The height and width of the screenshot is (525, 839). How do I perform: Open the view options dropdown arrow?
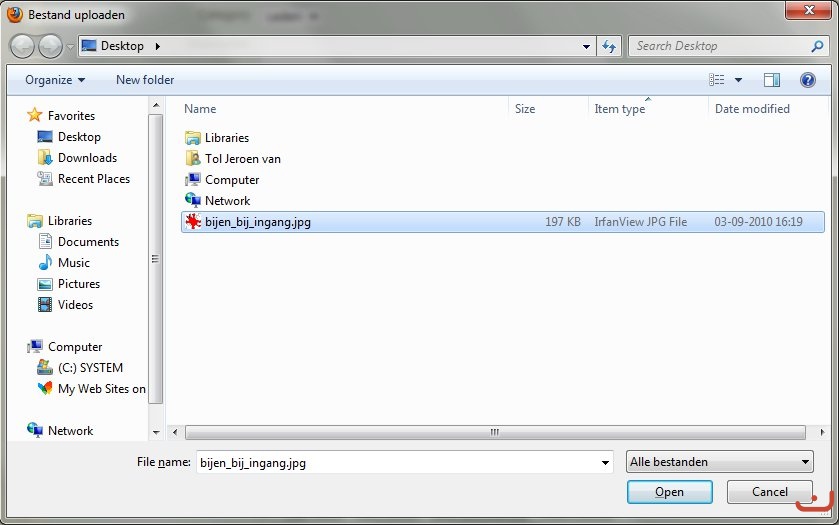(739, 80)
